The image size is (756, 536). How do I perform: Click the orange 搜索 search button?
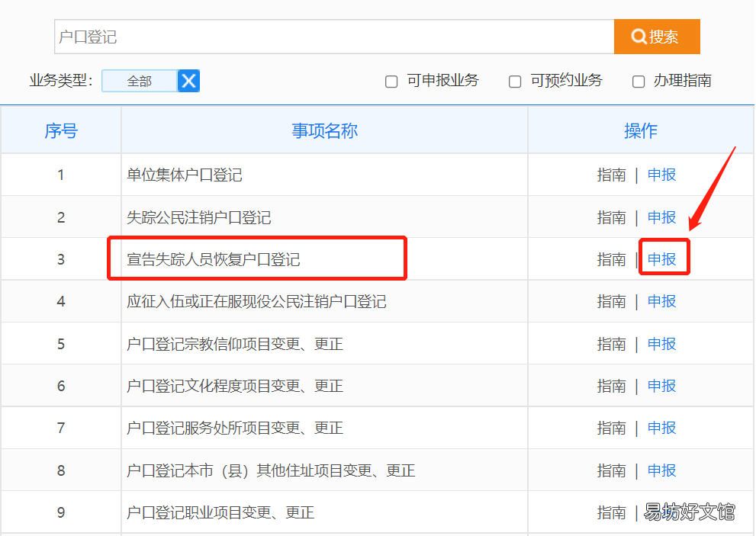[x=657, y=37]
